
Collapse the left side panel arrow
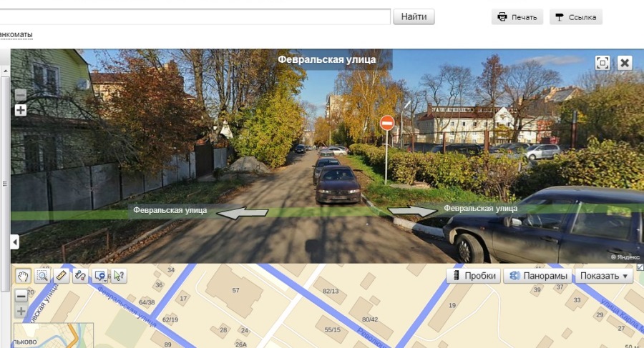coord(15,242)
